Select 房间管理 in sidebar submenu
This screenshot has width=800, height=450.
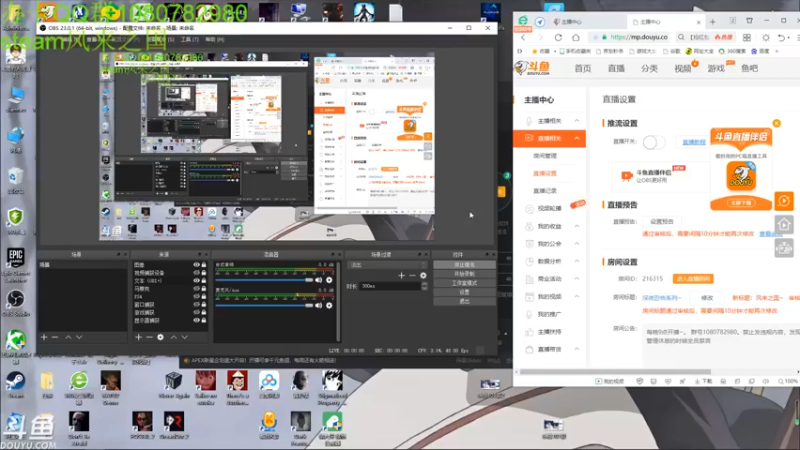(545, 156)
